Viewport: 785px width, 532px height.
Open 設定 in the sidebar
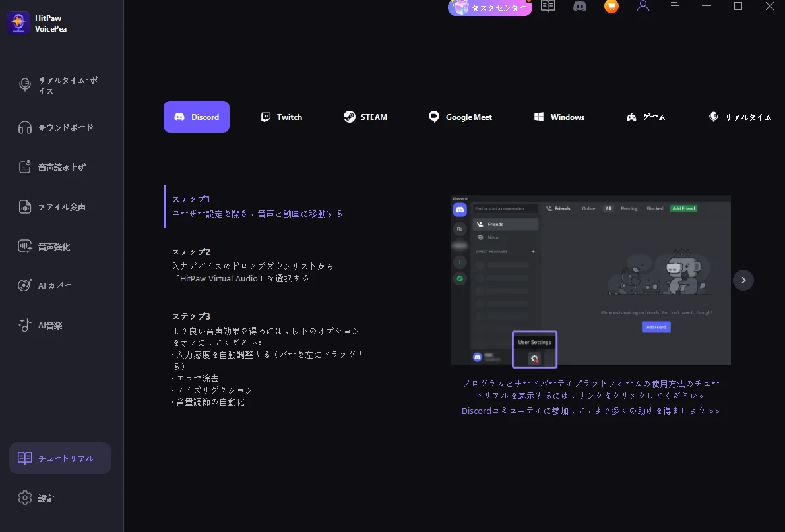(x=60, y=498)
